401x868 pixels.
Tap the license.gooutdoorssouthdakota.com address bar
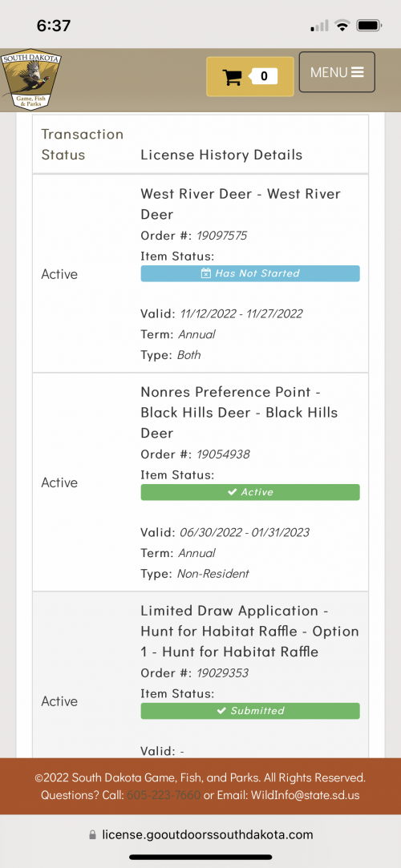pyautogui.click(x=200, y=834)
